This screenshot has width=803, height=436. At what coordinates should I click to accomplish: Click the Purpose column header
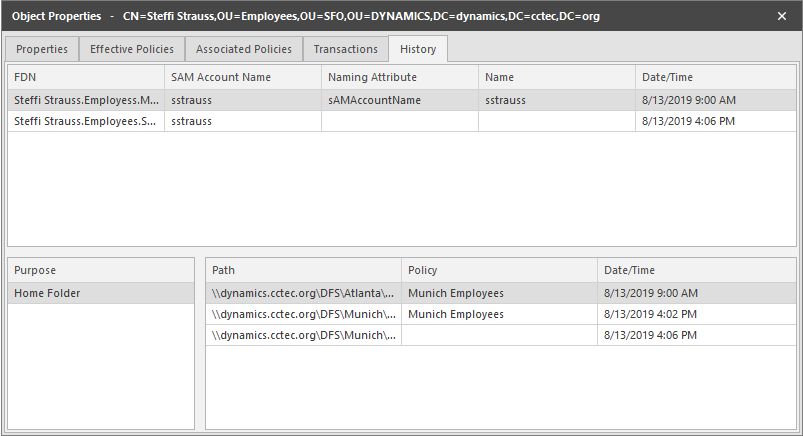point(100,270)
